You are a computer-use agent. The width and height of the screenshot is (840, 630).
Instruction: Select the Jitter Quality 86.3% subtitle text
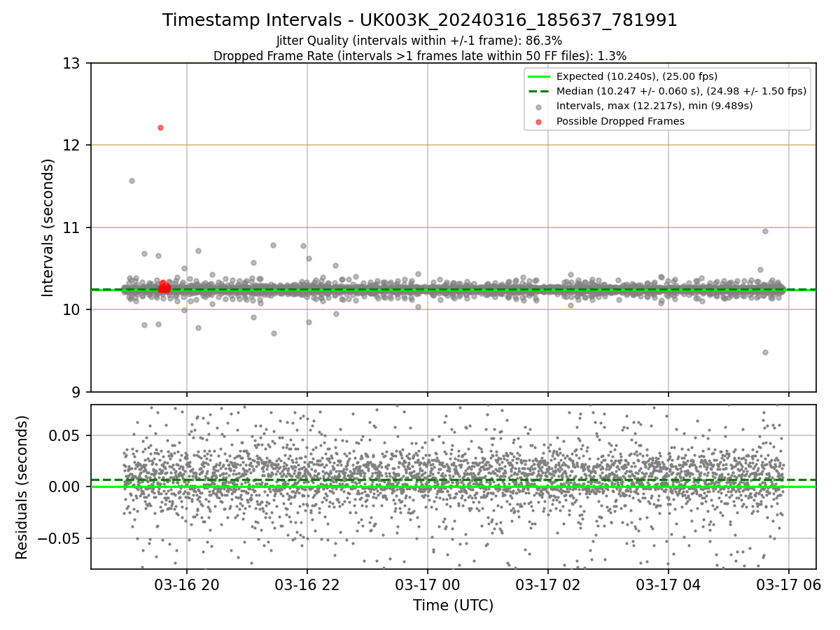(x=419, y=41)
